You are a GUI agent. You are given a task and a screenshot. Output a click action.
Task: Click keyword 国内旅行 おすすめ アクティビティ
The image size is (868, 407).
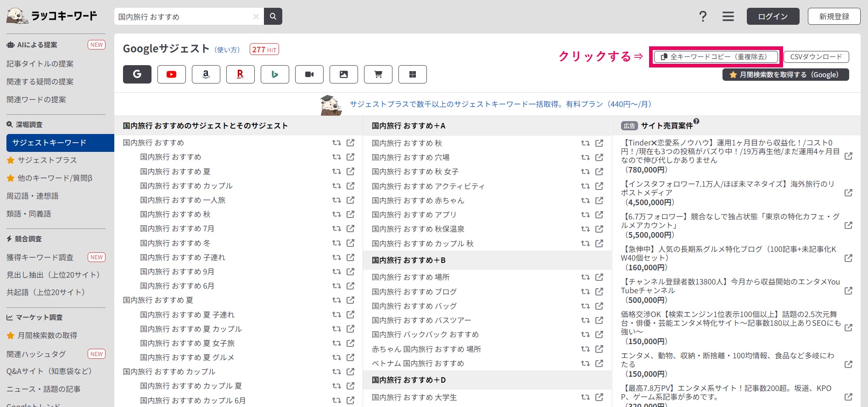pyautogui.click(x=428, y=186)
